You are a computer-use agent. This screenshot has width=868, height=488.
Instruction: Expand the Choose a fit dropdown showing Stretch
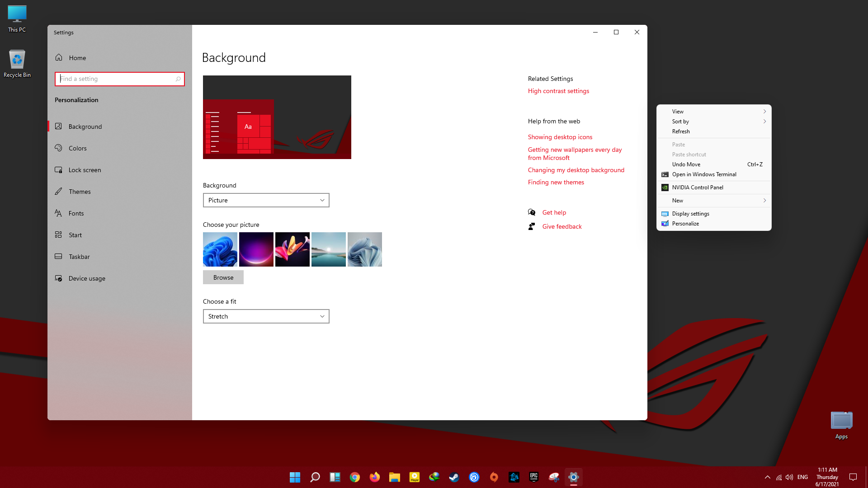click(x=266, y=316)
